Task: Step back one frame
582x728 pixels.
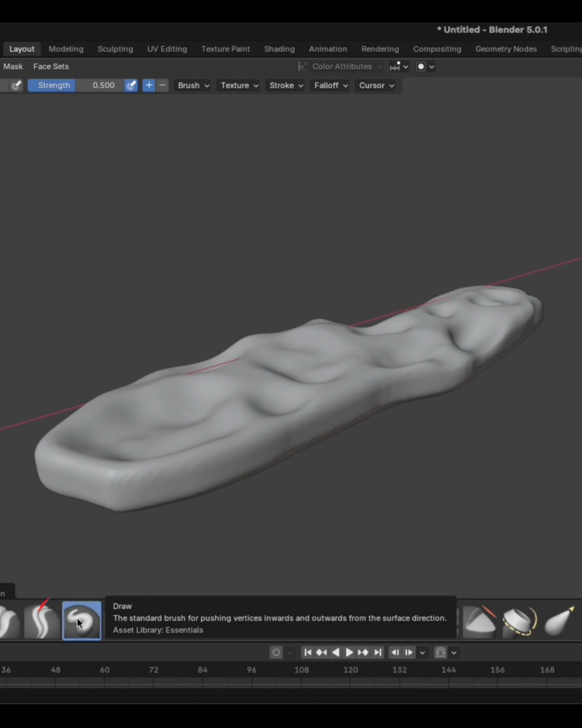Action: pos(396,652)
